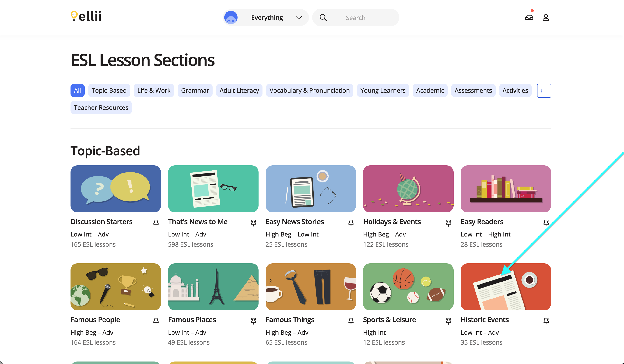Switch to list view icon
The image size is (624, 364).
coord(544,91)
